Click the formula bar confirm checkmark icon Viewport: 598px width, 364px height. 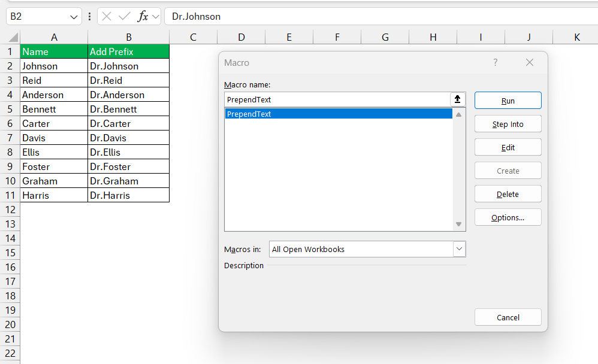tap(124, 16)
